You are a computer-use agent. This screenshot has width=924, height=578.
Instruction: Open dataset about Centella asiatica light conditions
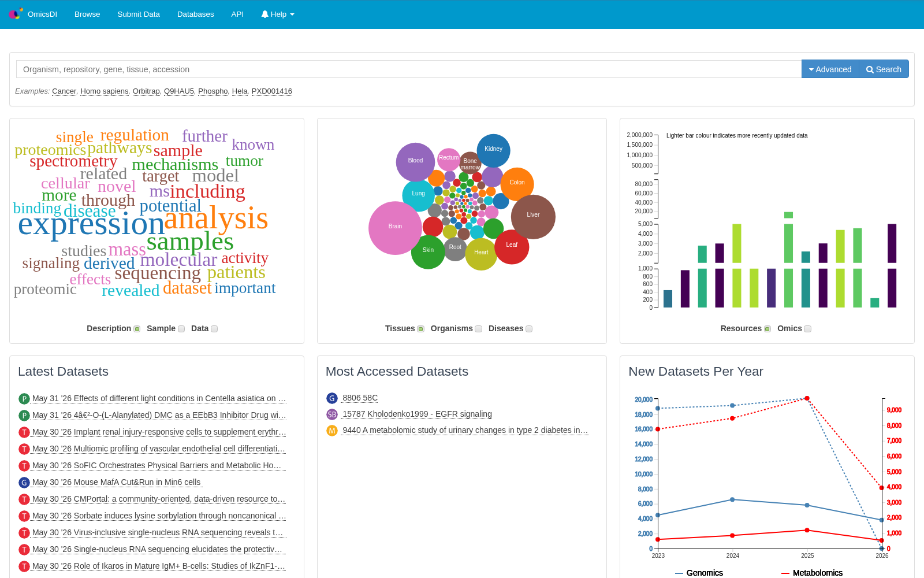[159, 398]
